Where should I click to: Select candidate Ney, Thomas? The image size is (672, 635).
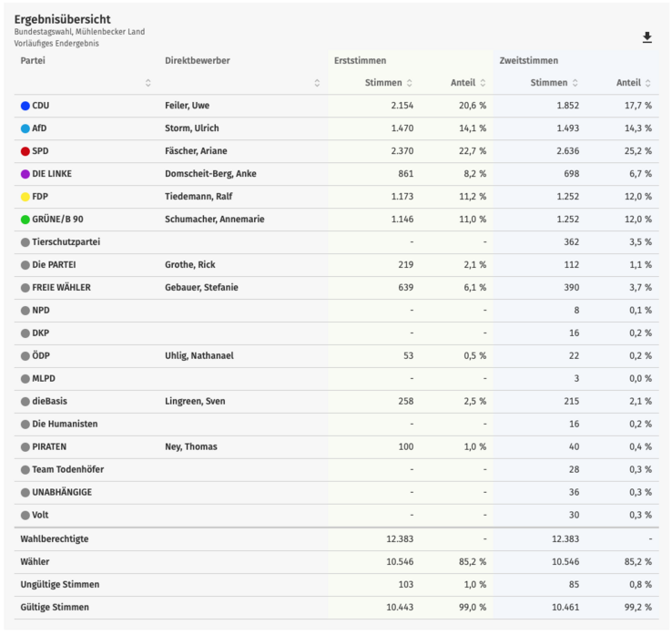pyautogui.click(x=191, y=446)
